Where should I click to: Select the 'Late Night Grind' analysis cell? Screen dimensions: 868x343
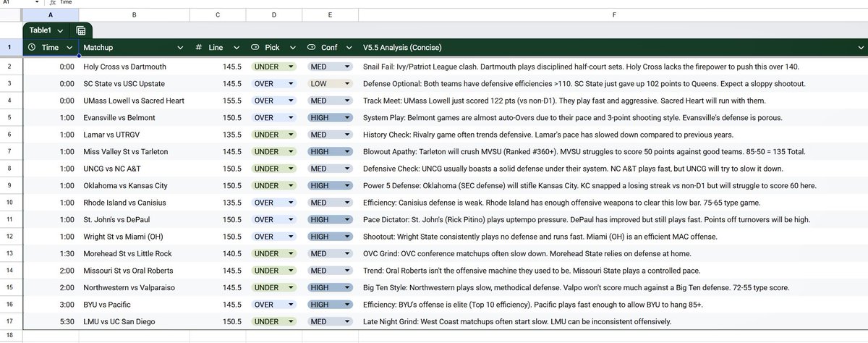[x=613, y=321]
